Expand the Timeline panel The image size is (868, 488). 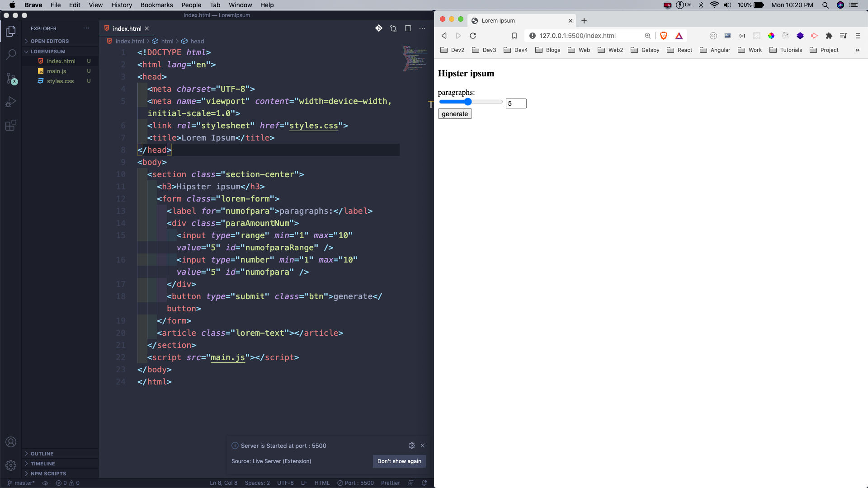60,464
